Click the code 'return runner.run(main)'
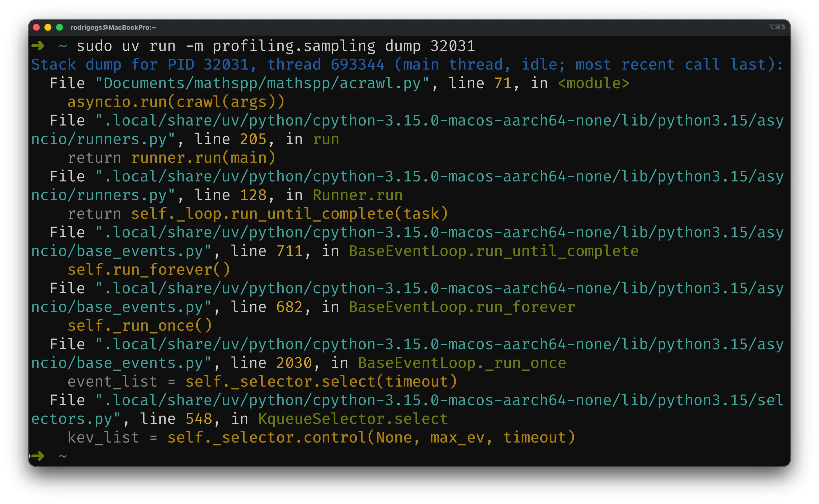Image resolution: width=819 pixels, height=504 pixels. tap(172, 158)
